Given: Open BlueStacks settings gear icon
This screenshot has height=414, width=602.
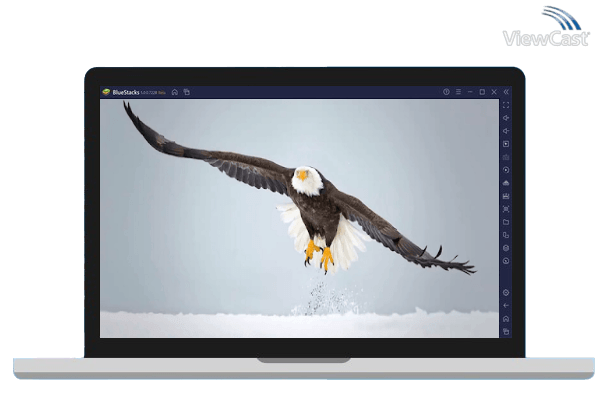Looking at the screenshot, I should coord(506,293).
